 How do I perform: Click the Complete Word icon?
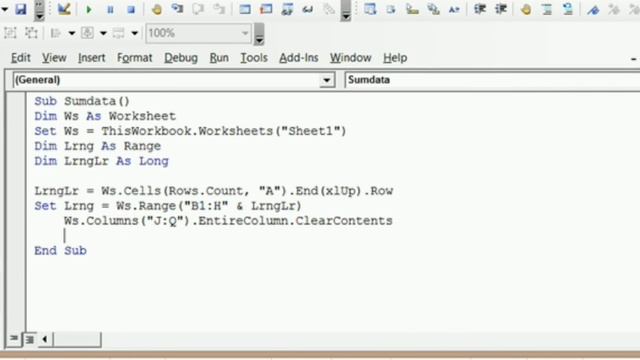[454, 9]
